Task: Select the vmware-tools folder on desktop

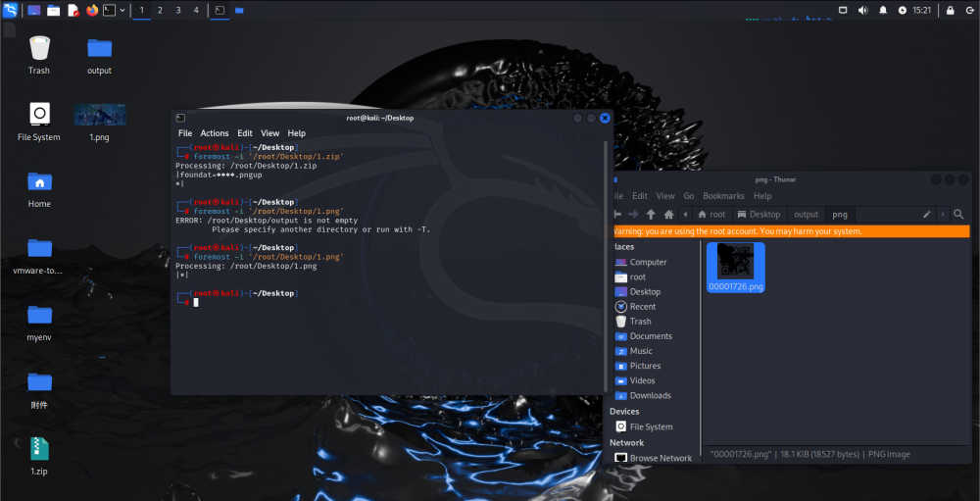Action: (x=39, y=256)
